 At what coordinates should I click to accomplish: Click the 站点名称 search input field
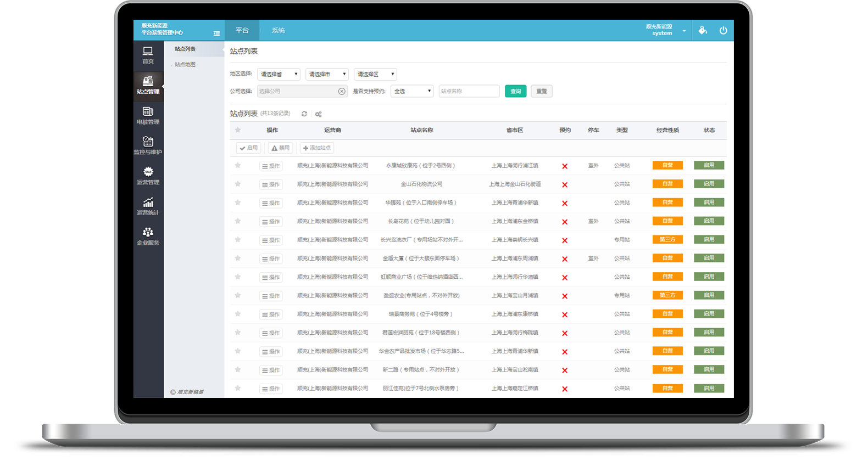[469, 91]
